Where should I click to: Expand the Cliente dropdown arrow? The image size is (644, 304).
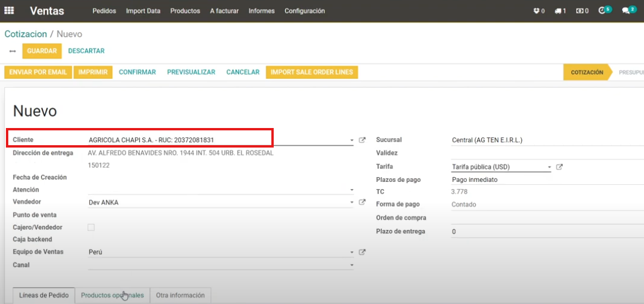coord(352,140)
